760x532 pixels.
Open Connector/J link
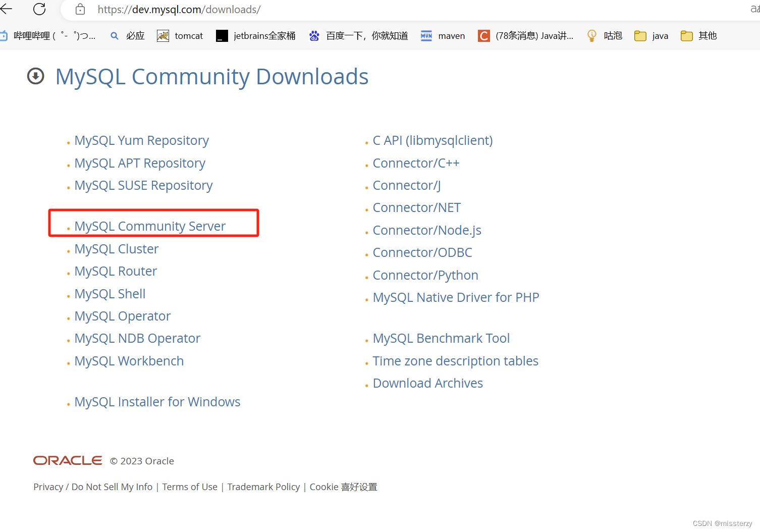pos(407,185)
